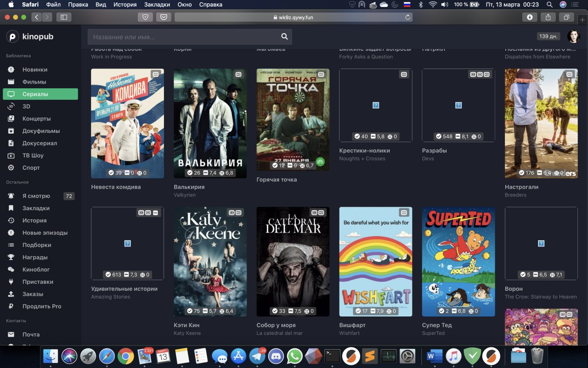Viewport: 588px width, 368px height.
Task: Open Заказы upload icon
Action: 11,294
